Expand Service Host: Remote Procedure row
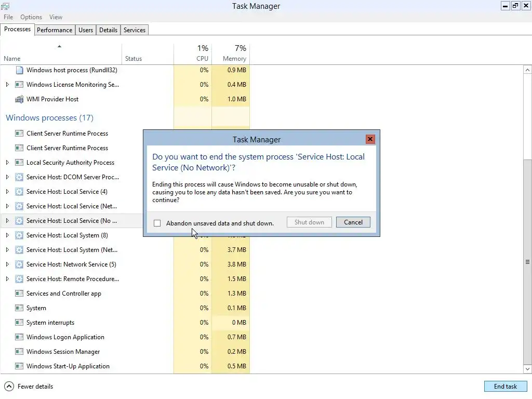Viewport: 532px width, 399px height. pos(7,279)
